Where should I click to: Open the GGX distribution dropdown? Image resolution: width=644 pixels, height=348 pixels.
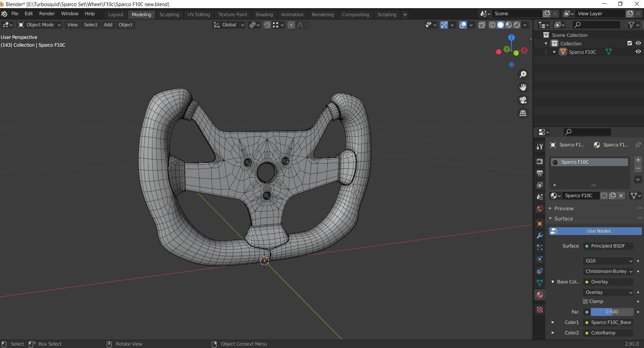click(x=608, y=261)
